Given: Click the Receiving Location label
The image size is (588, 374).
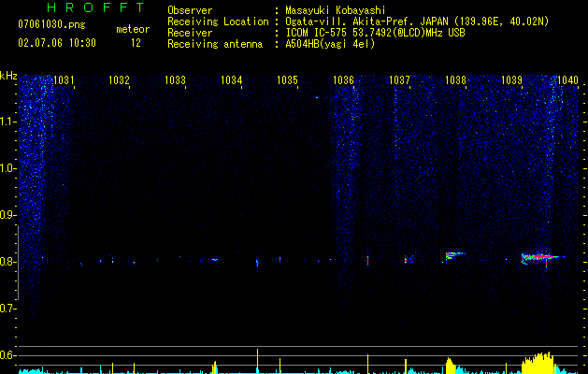Looking at the screenshot, I should click(x=218, y=22).
